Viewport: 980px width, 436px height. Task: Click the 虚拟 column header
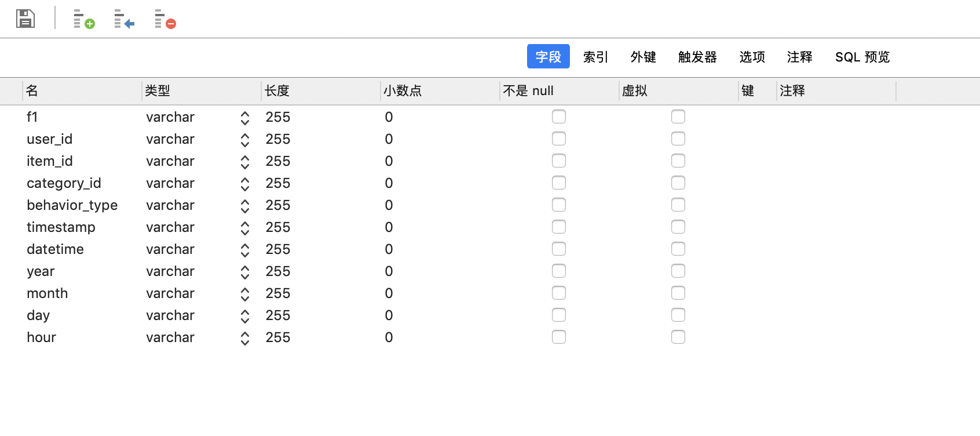pos(679,90)
